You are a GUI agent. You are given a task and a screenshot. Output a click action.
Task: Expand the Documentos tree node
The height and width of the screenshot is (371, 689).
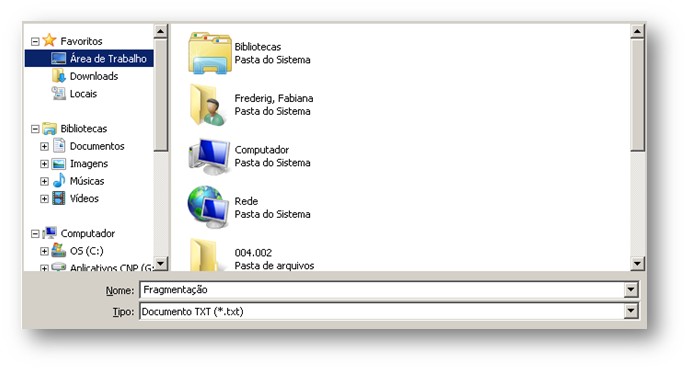coord(44,146)
